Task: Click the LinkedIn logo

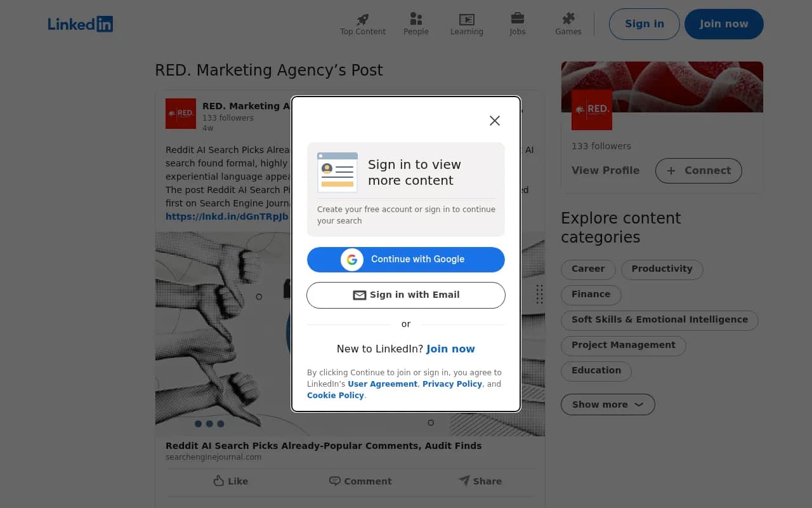Action: (x=81, y=24)
